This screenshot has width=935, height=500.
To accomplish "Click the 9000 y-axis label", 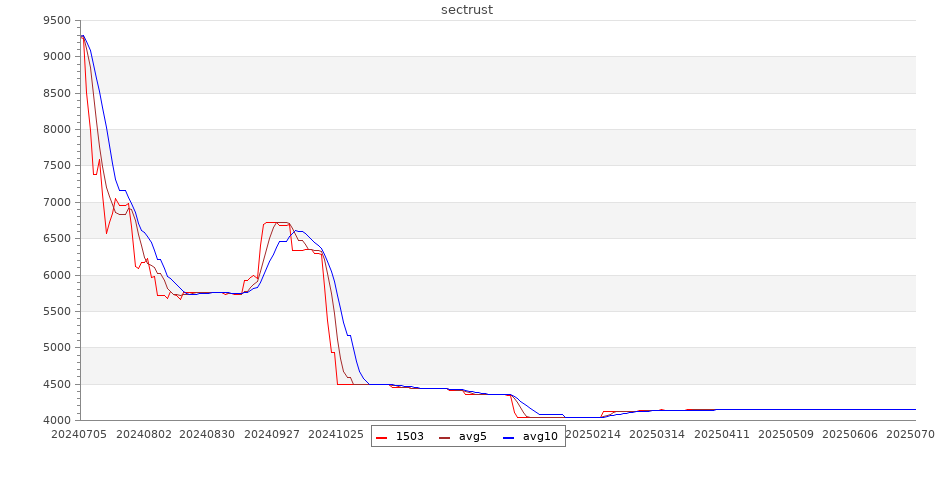I will pos(56,57).
